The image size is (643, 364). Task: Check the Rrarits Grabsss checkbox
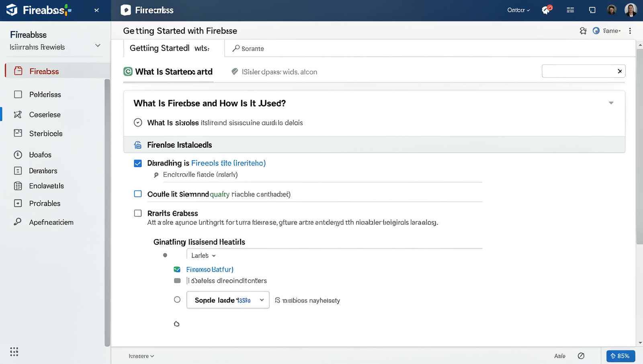pos(138,213)
